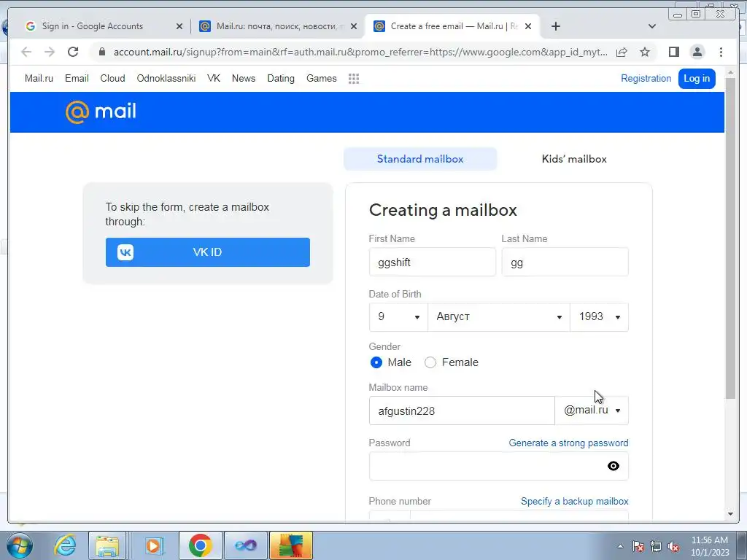Screen dimensions: 747x560
Task: Click the address bar URL
Action: click(360, 52)
